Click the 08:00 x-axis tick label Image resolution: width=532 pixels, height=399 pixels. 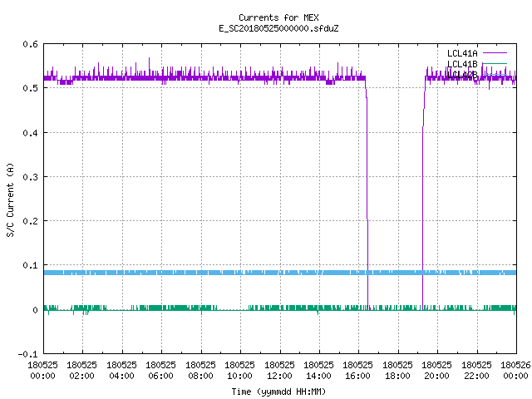[x=200, y=370]
